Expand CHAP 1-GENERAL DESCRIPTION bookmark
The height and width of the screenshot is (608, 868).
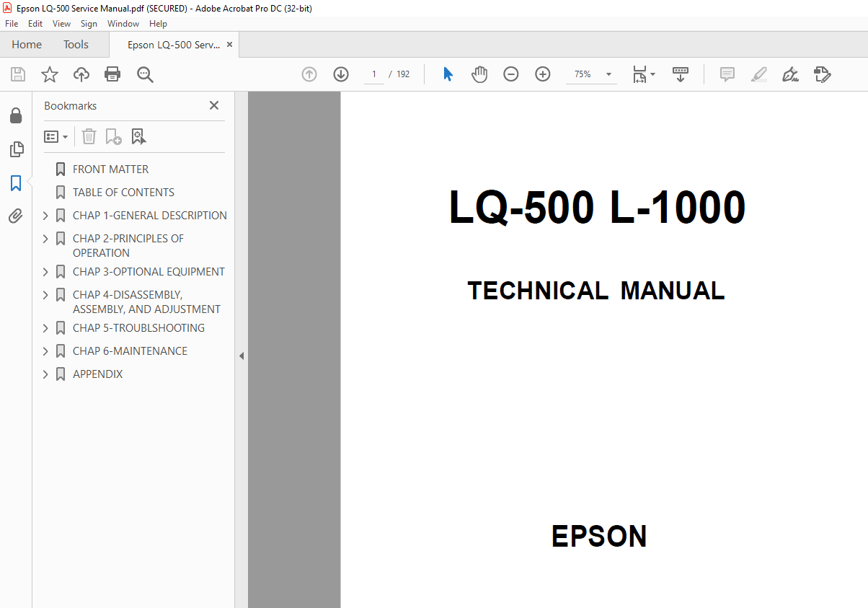45,215
